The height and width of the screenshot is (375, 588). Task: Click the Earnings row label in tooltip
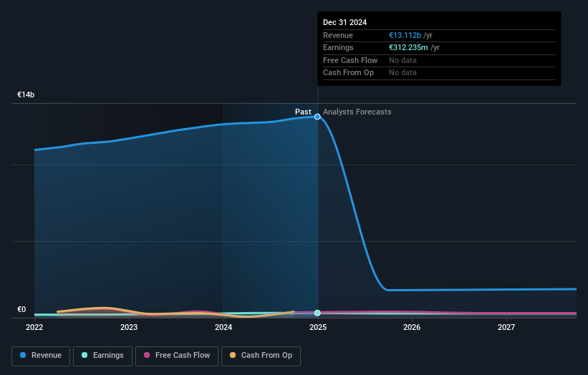(x=338, y=47)
